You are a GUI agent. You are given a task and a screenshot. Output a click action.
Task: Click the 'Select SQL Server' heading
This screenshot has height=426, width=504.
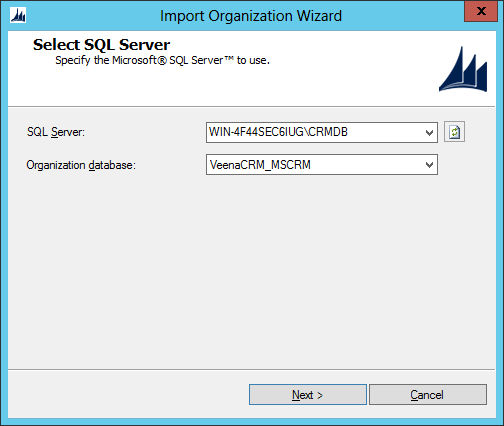tap(101, 45)
